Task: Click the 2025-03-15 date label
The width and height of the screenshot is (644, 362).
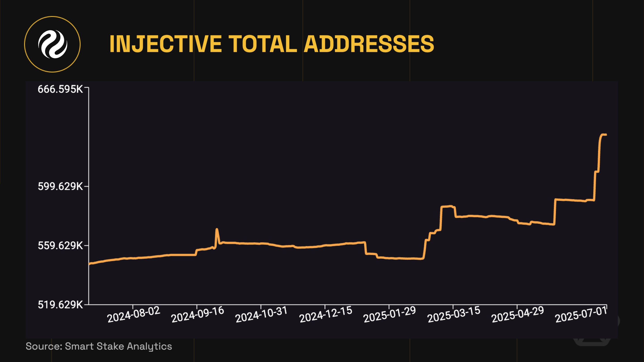Action: [453, 315]
